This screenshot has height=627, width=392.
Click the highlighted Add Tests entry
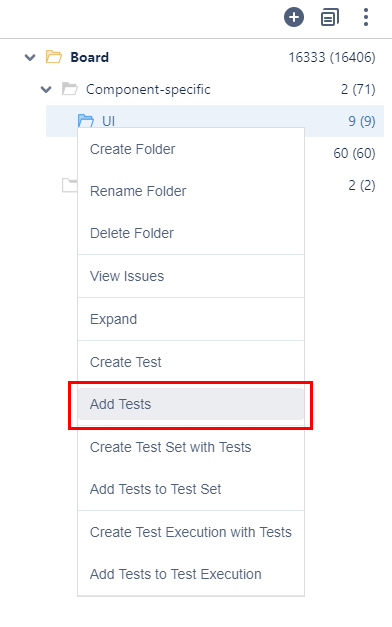(x=191, y=404)
